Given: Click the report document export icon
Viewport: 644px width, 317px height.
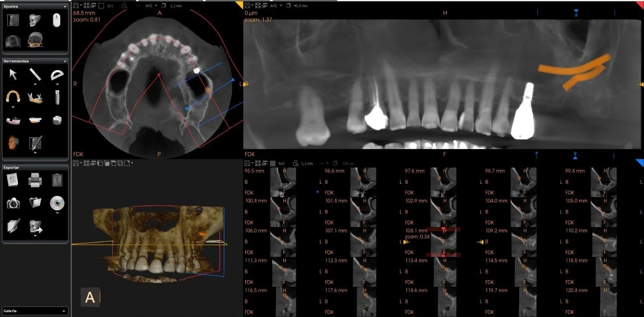Looking at the screenshot, I should point(13,180).
